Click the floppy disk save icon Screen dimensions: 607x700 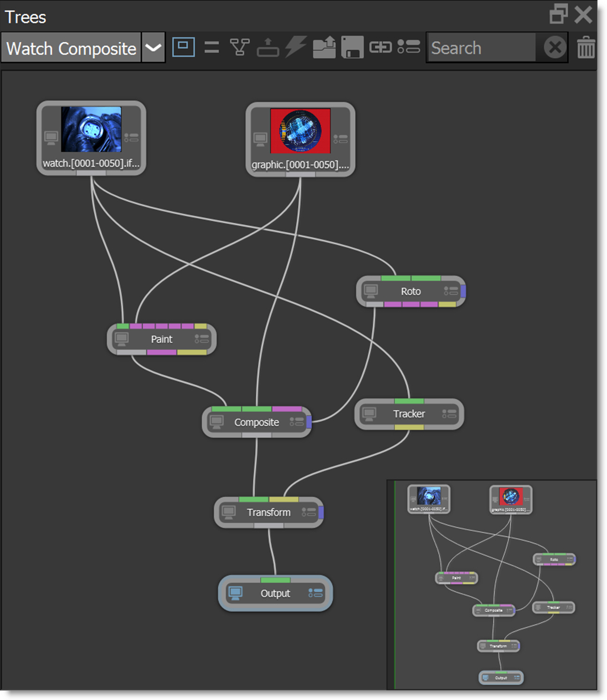tap(352, 47)
